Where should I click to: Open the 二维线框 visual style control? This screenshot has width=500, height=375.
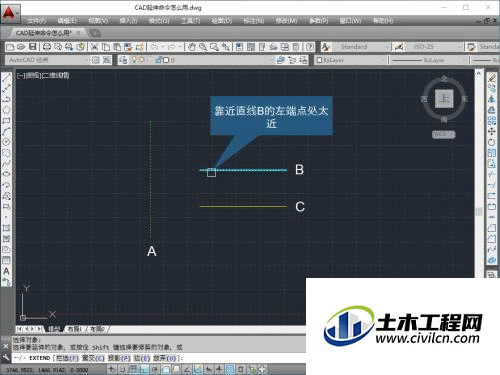55,75
